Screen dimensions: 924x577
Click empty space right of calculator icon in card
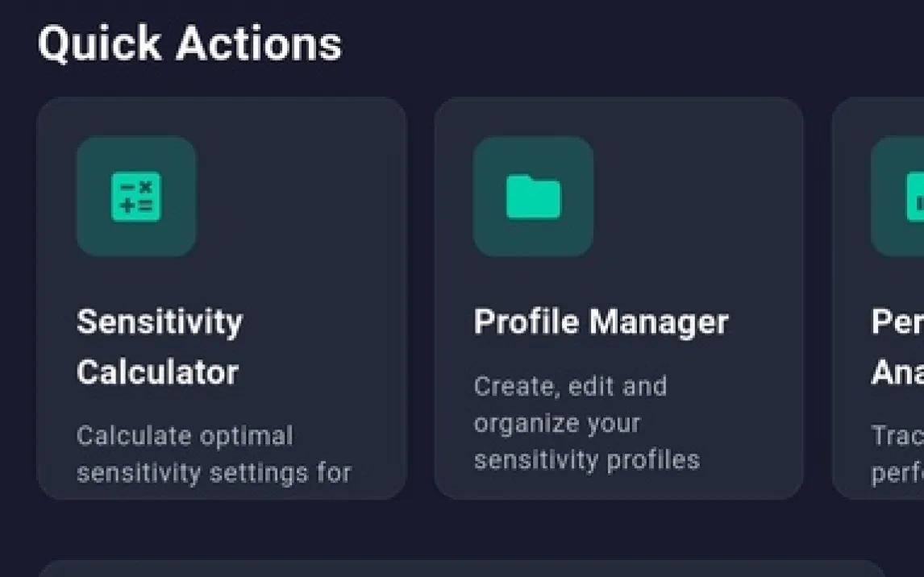[x=301, y=197]
